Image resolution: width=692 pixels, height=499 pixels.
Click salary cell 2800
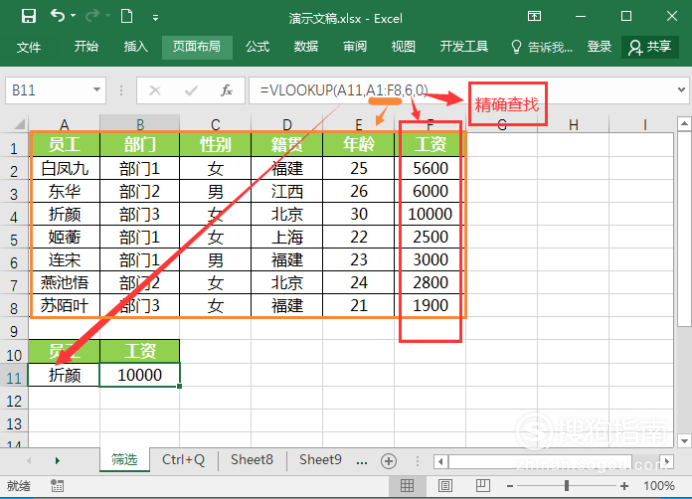pos(430,282)
